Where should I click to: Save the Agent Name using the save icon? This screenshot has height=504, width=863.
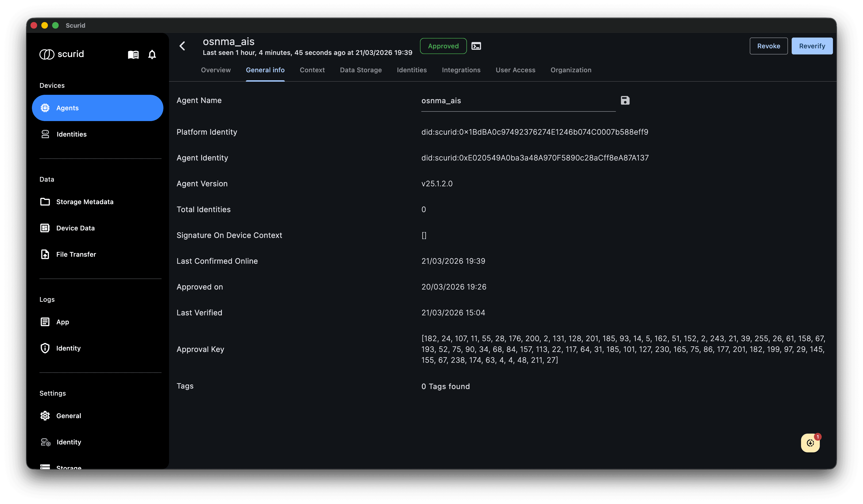(625, 100)
